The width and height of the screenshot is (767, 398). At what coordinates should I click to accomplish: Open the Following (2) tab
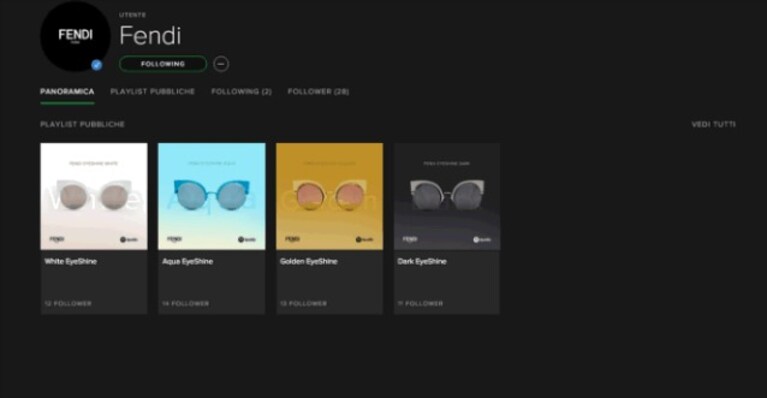241,91
